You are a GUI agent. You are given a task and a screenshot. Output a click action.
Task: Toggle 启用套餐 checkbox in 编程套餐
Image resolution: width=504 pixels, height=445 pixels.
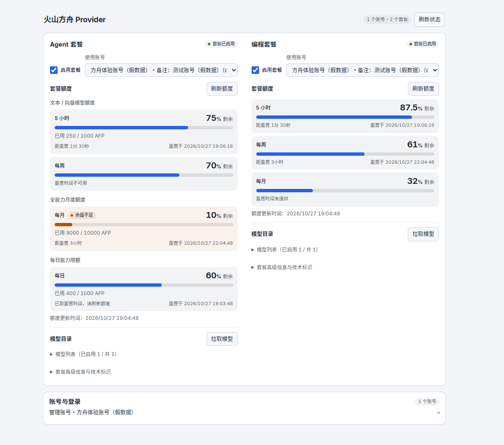pos(255,70)
